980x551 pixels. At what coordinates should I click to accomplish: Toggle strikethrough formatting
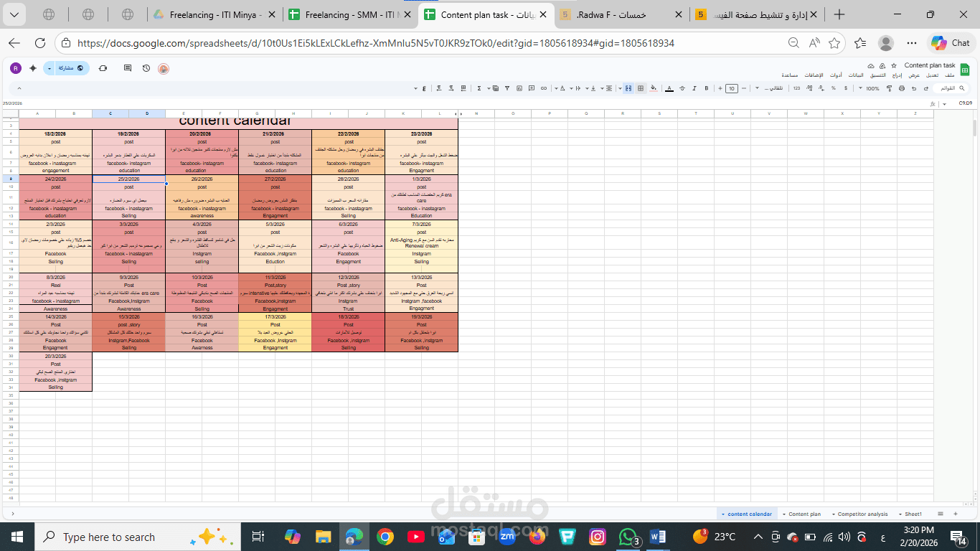[x=682, y=88]
